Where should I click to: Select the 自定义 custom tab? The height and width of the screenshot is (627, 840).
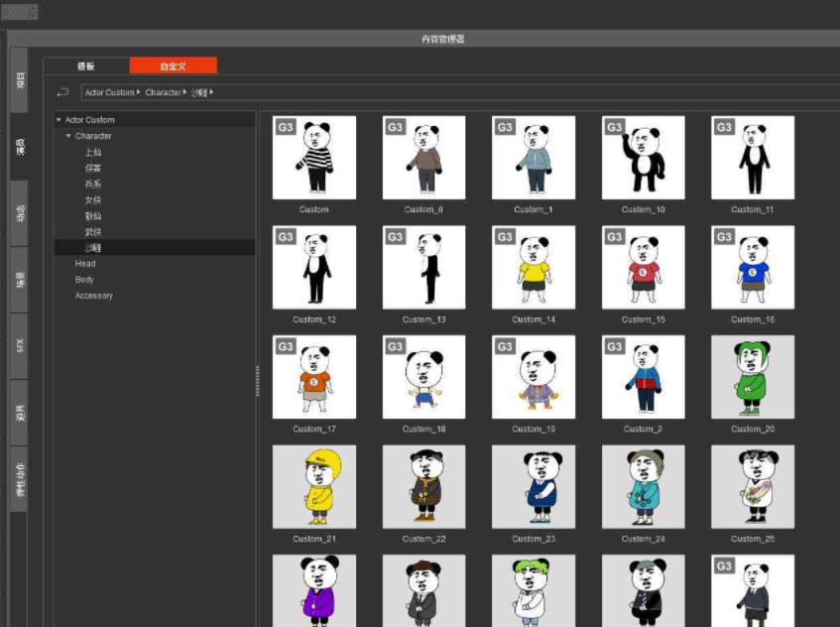(x=173, y=66)
